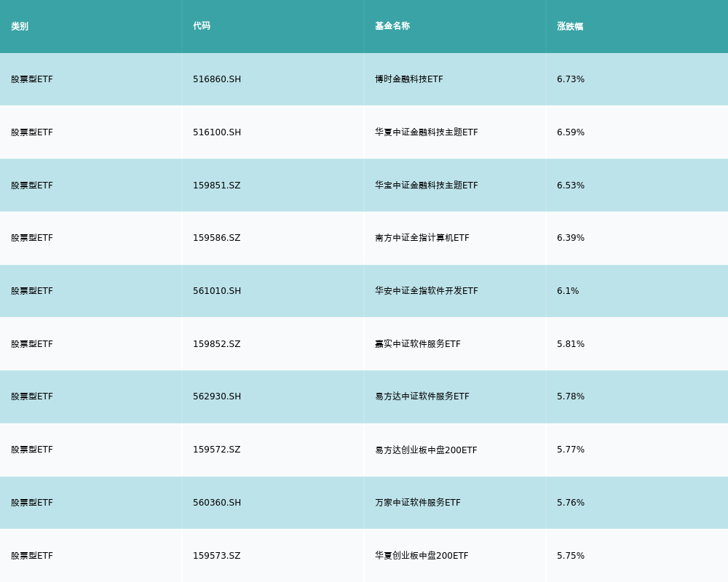The image size is (728, 582).
Task: Select the 6.1% change value
Action: point(568,291)
